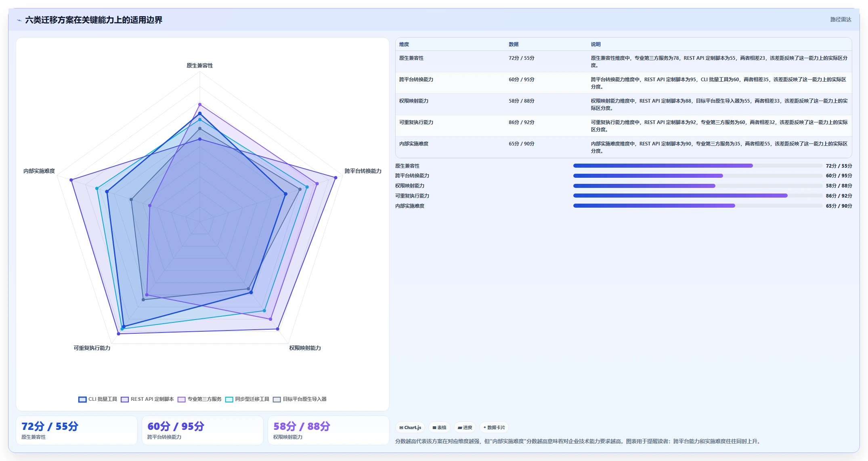Click the 内部实施难度 progress bar
Viewport: 868px width, 461px height.
698,206
